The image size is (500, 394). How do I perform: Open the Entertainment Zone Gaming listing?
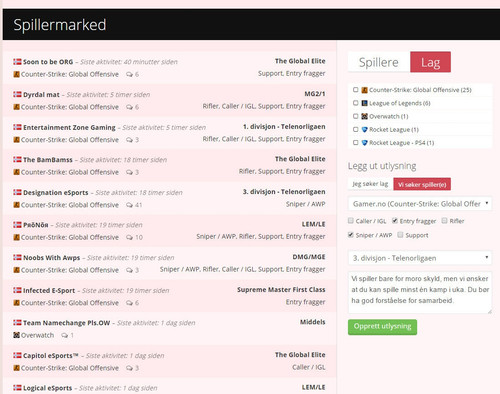coord(69,127)
